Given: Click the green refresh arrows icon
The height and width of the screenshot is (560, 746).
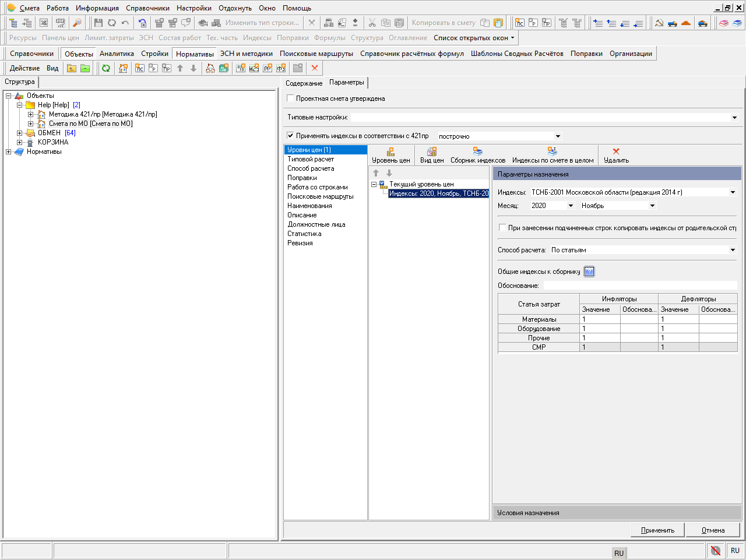Looking at the screenshot, I should point(105,68).
